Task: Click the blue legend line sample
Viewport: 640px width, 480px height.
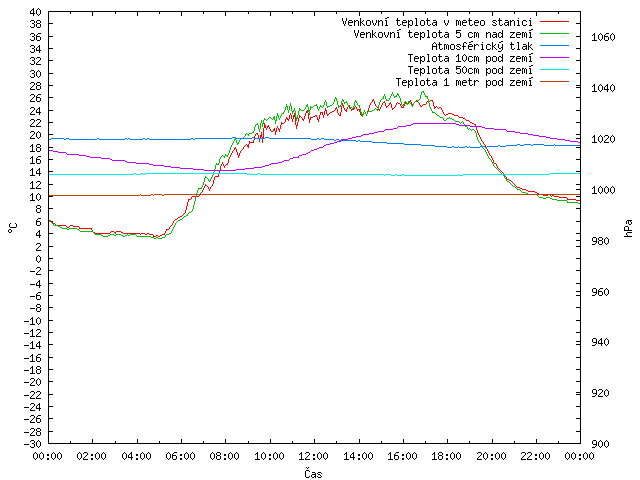Action: [x=554, y=46]
